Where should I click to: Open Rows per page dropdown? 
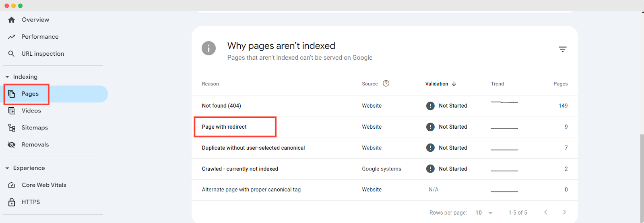[484, 213]
